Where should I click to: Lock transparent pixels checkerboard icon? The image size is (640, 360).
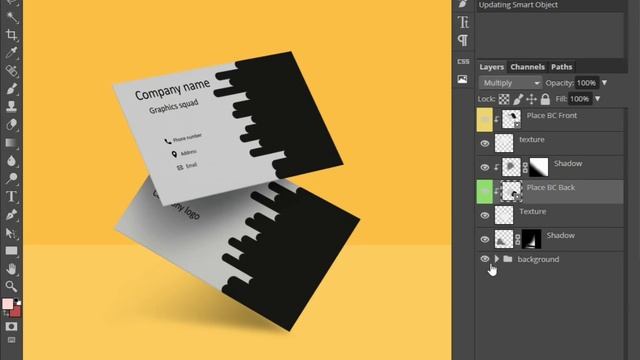coord(504,99)
